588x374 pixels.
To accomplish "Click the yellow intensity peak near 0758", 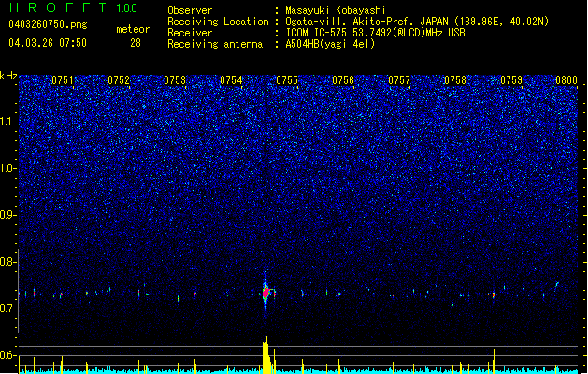I will (x=494, y=361).
